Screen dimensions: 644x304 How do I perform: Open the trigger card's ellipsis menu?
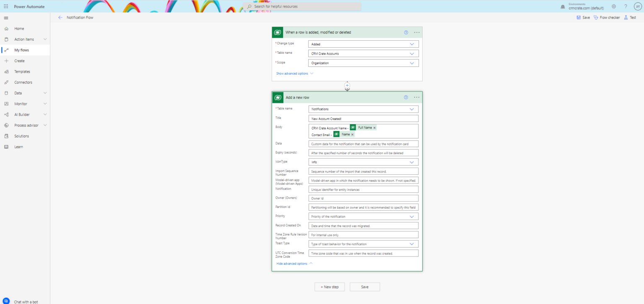[416, 32]
